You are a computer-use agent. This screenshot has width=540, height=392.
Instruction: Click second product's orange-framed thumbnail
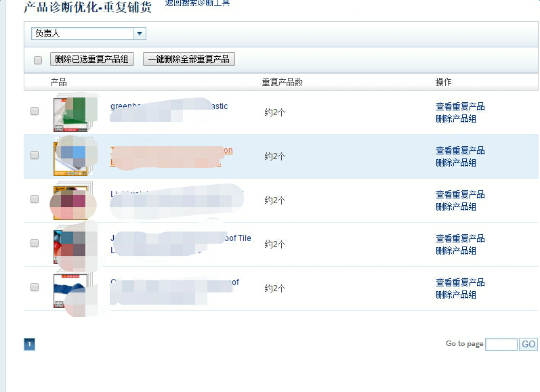coord(70,157)
